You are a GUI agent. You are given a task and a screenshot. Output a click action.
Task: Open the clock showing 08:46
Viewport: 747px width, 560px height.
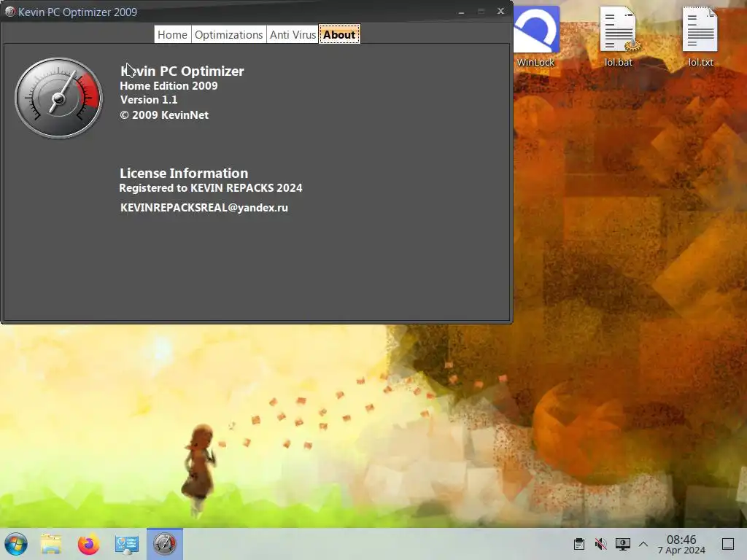681,544
